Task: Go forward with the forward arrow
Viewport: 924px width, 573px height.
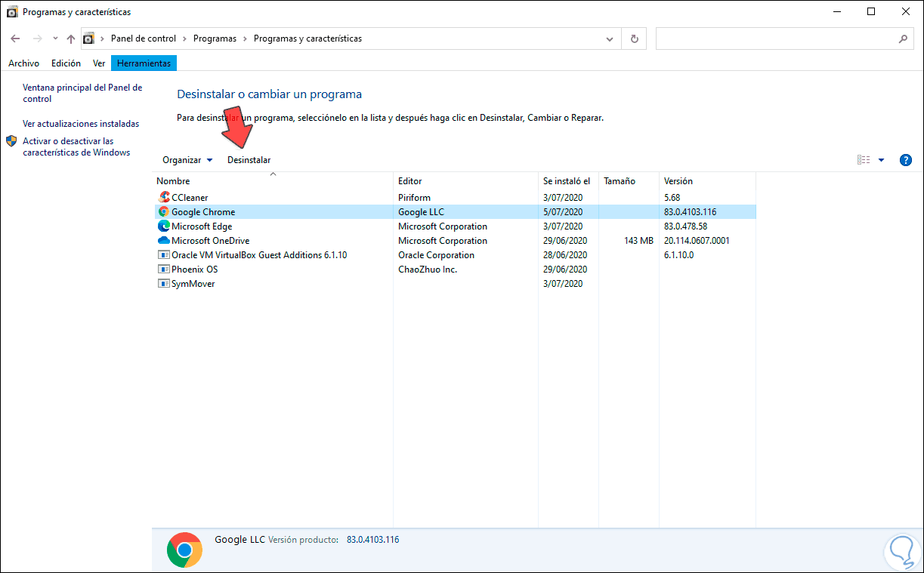Action: click(37, 39)
